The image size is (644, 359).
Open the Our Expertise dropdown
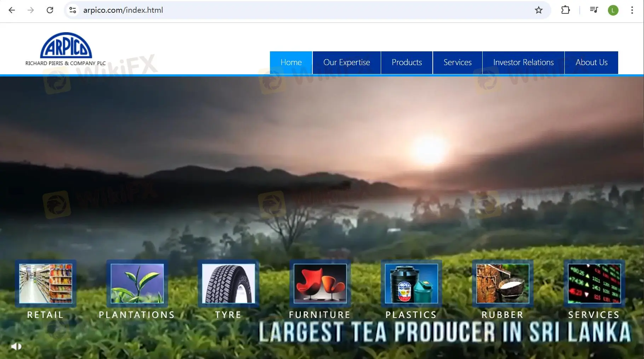pyautogui.click(x=346, y=62)
